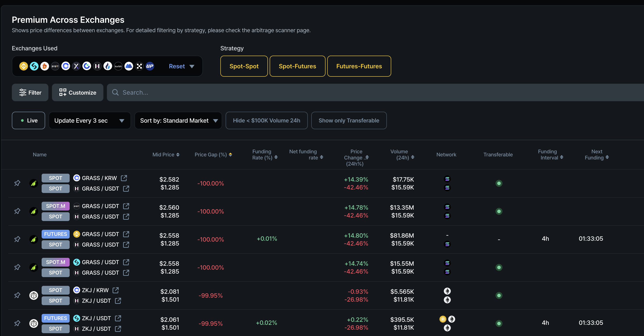Open ZKJ / KRW external link icon
Image resolution: width=644 pixels, height=336 pixels.
coord(115,290)
